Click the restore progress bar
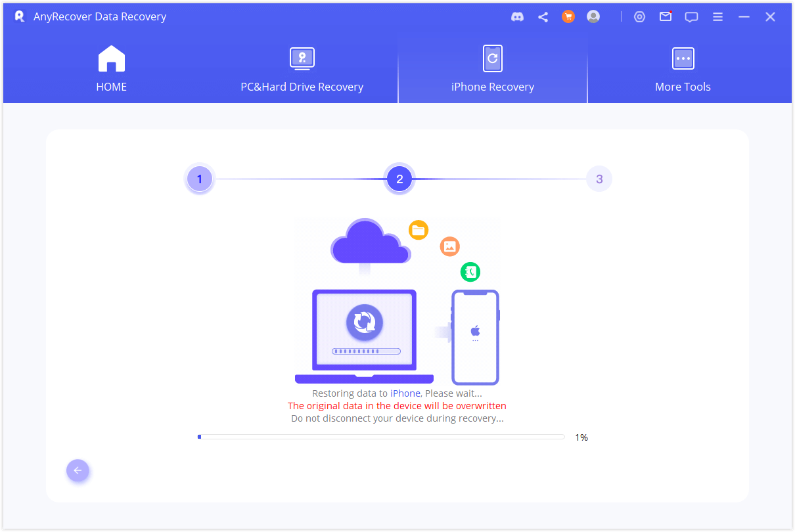 (381, 437)
